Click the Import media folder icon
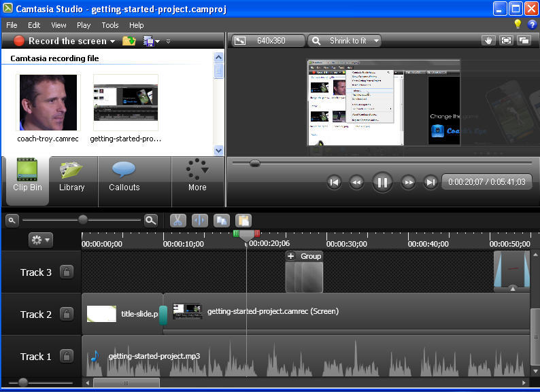The height and width of the screenshot is (392, 540). [x=129, y=41]
